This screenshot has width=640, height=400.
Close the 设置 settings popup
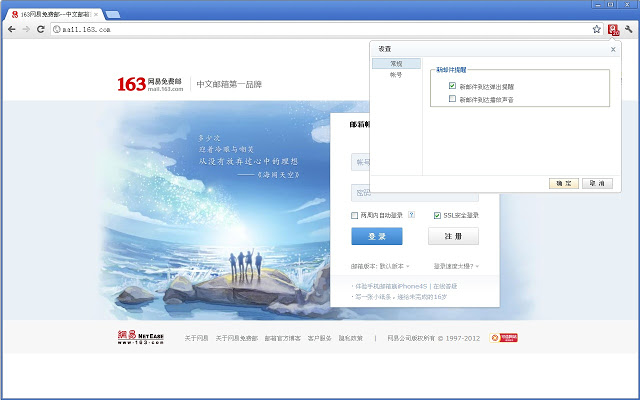click(x=613, y=49)
